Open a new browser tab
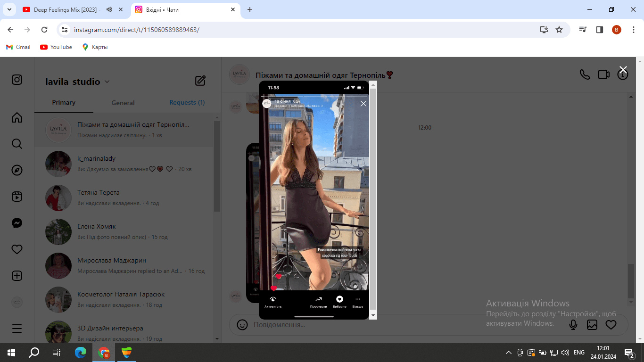This screenshot has height=362, width=644. 250,9
